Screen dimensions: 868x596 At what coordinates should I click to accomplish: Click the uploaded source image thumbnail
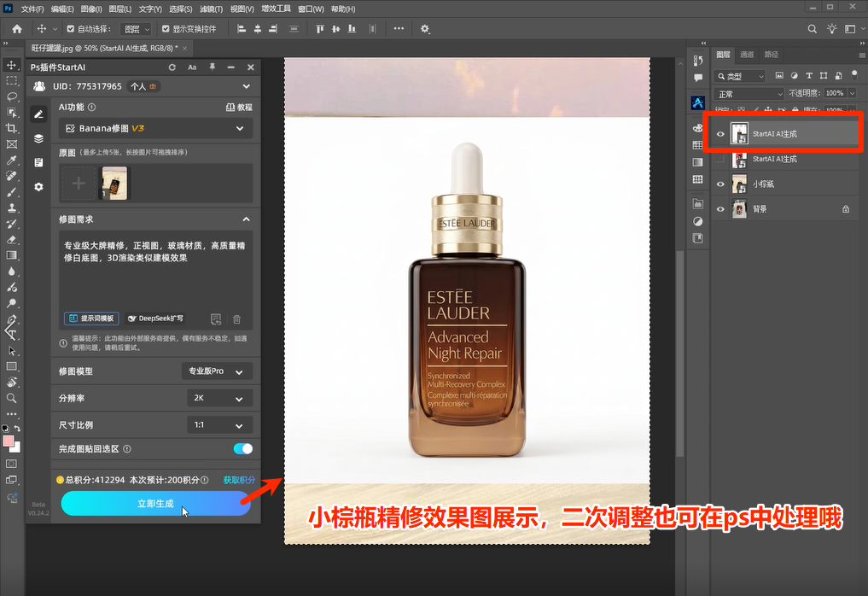click(x=114, y=184)
